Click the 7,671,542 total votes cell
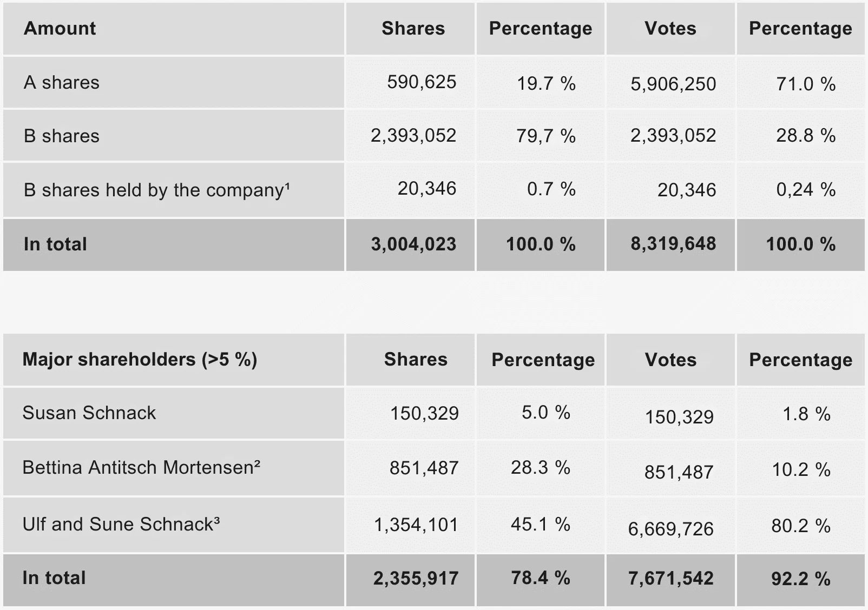This screenshot has width=868, height=610. 671,579
